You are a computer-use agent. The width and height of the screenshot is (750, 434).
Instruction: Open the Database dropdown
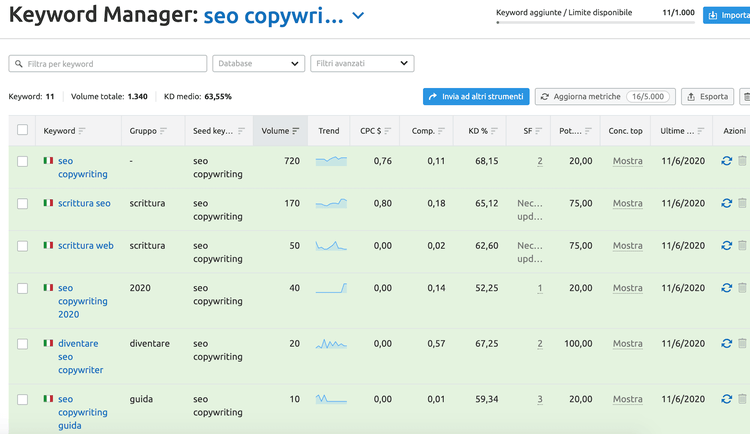click(259, 63)
